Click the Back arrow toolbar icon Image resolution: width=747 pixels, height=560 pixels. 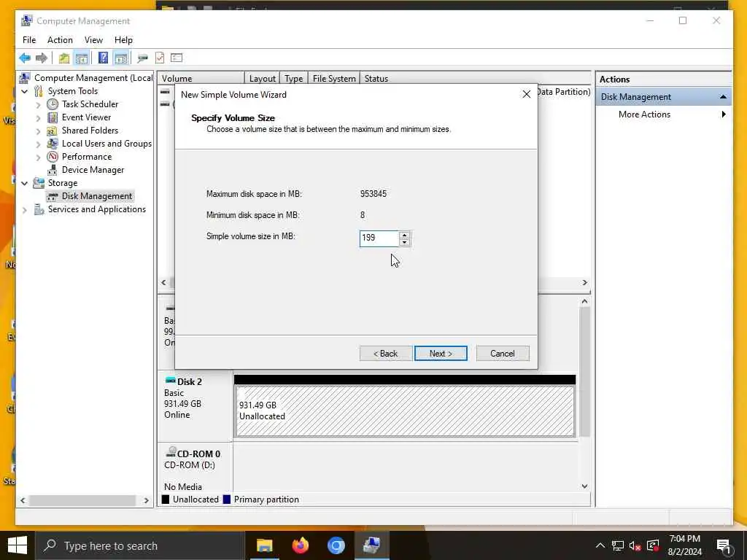point(25,58)
